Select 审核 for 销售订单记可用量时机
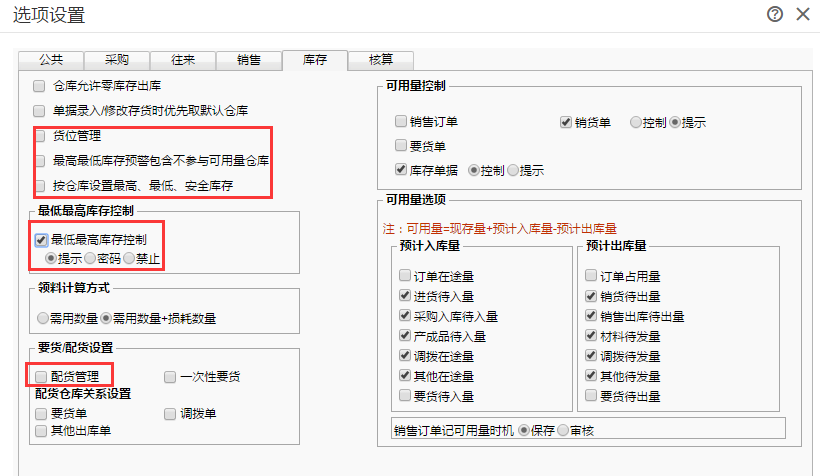Image resolution: width=820 pixels, height=476 pixels. pos(563,430)
